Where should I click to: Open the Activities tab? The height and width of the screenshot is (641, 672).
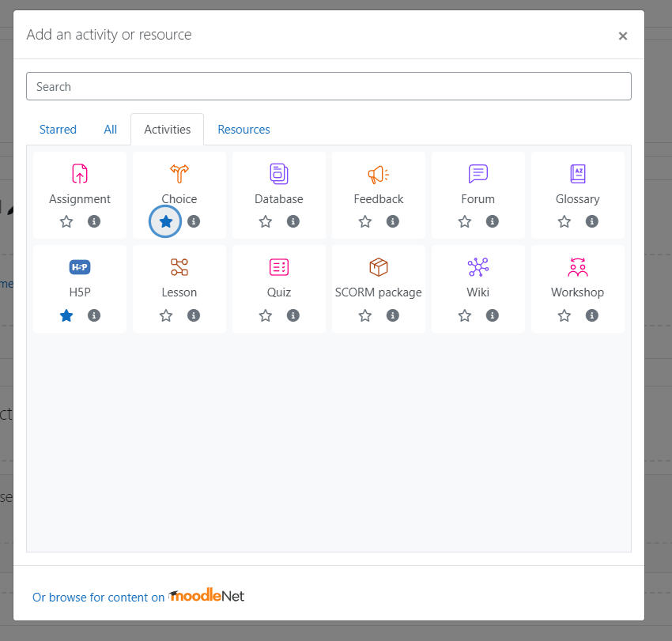tap(167, 130)
